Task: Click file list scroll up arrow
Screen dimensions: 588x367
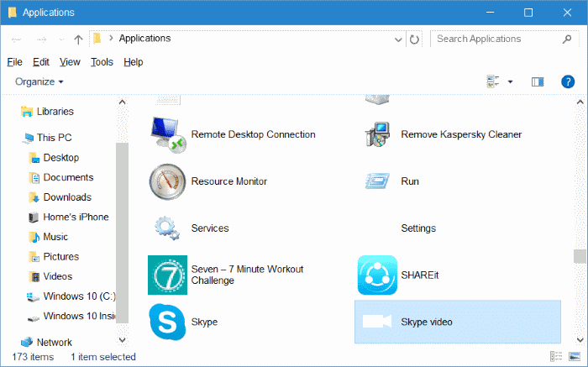Action: pos(580,102)
